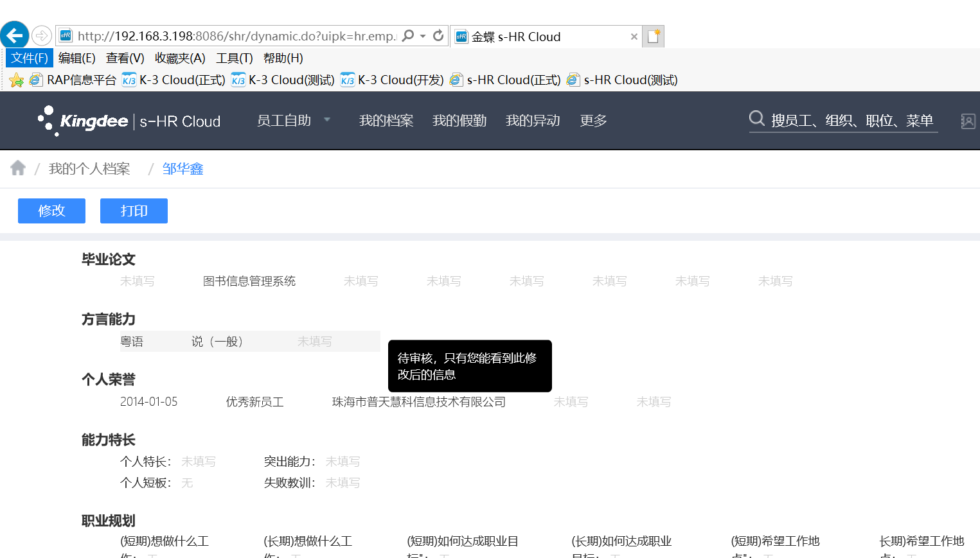Click 职业规划 section heading
980x558 pixels.
click(108, 521)
